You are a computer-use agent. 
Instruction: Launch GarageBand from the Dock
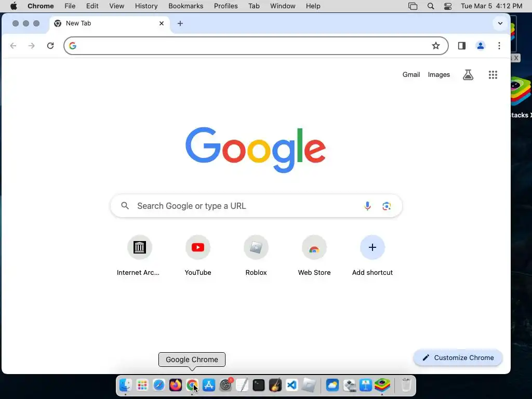pos(275,385)
